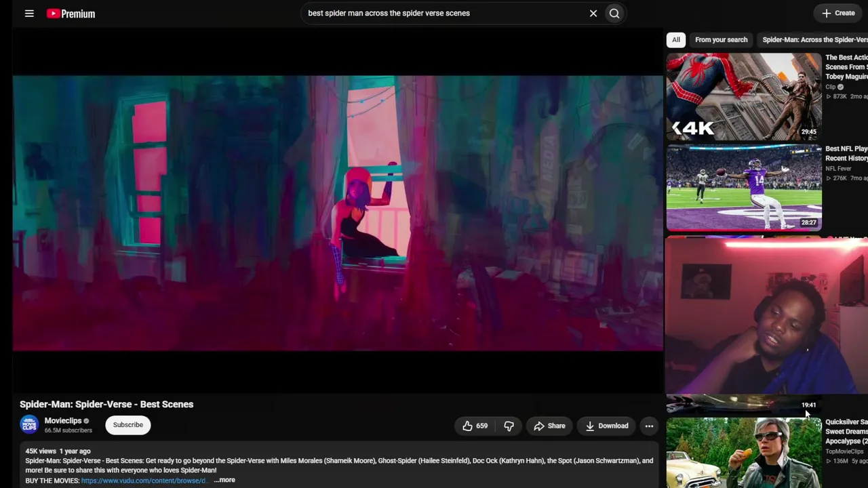This screenshot has height=488, width=868.
Task: Open the hamburger guide menu
Action: tap(29, 13)
